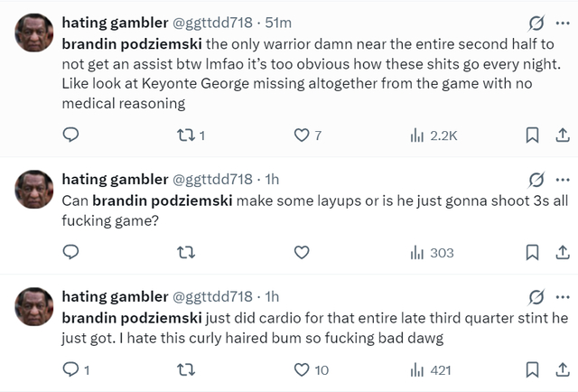View analytics showing 303 views

417,253
